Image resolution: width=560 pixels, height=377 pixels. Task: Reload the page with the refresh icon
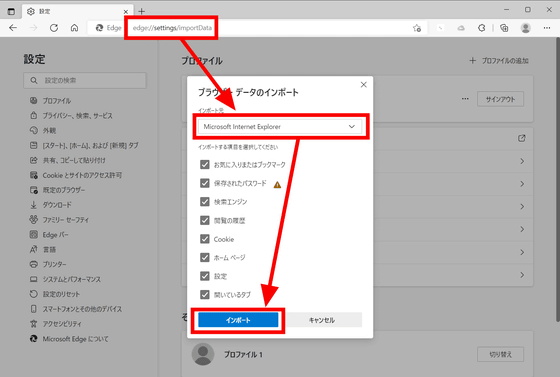(54, 28)
